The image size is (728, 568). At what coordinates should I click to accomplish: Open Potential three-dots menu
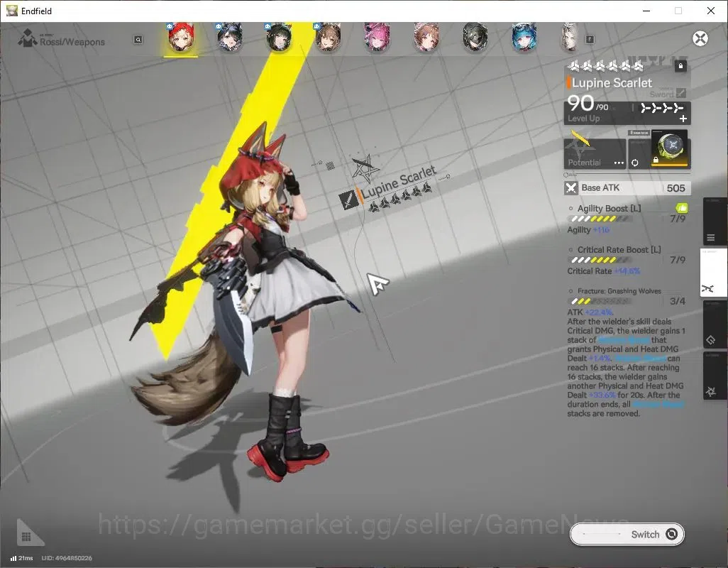point(619,163)
